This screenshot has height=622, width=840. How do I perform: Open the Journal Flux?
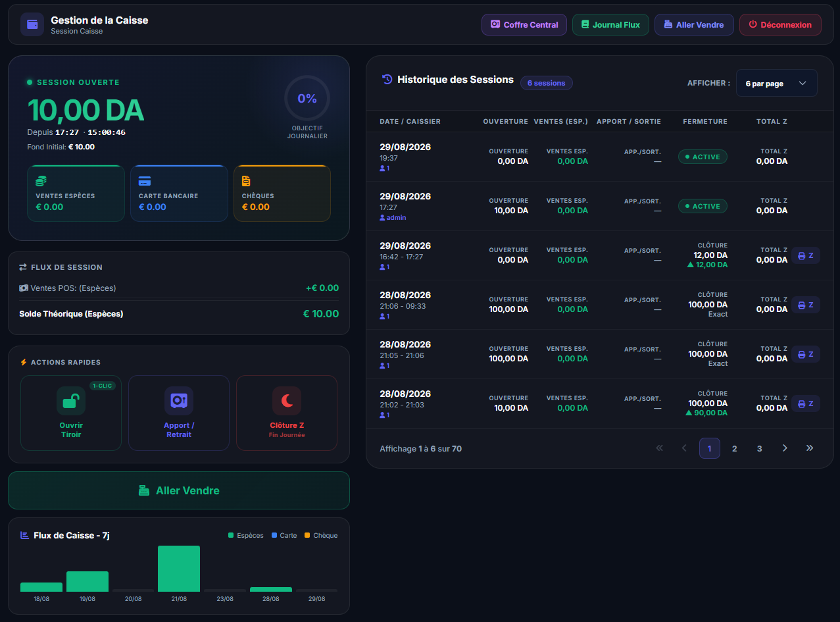pyautogui.click(x=610, y=25)
